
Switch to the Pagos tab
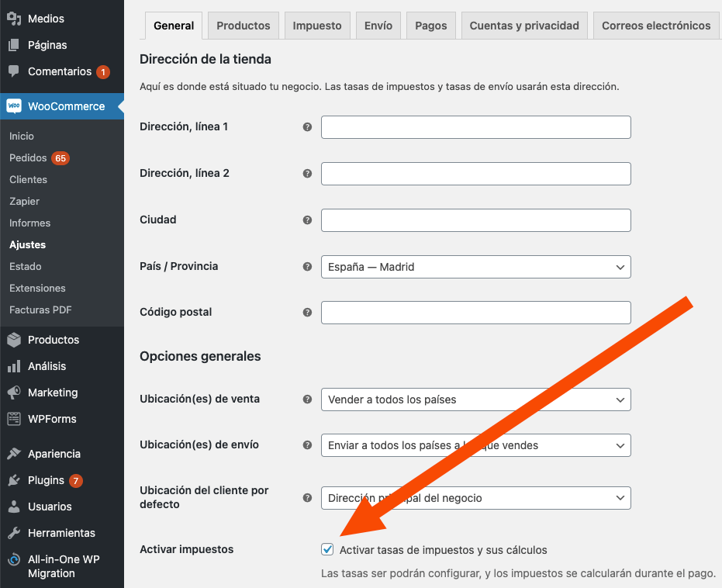coord(430,26)
